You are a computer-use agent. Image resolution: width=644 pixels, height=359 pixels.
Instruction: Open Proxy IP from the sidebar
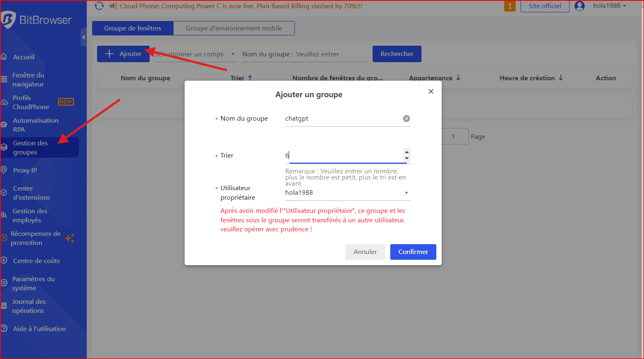click(25, 170)
